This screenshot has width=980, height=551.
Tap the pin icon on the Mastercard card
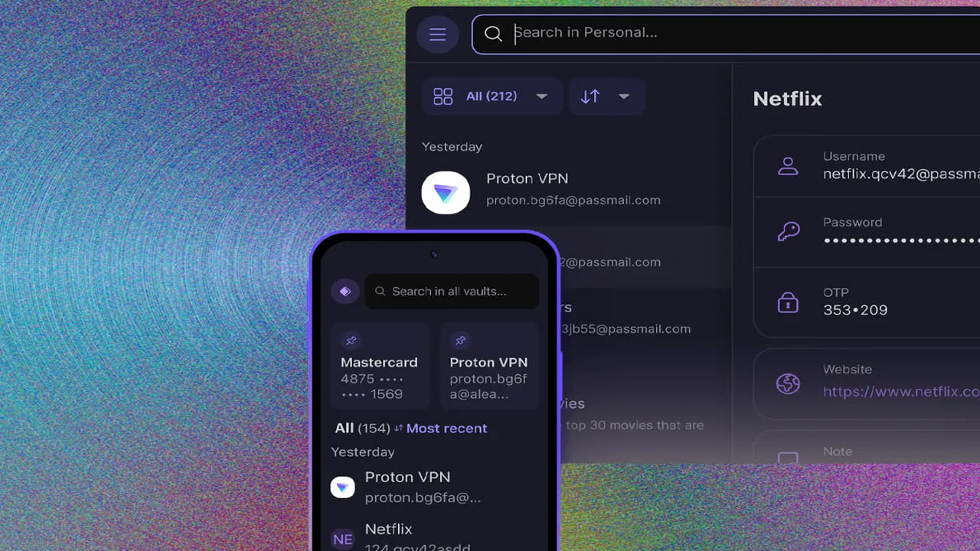pos(351,341)
